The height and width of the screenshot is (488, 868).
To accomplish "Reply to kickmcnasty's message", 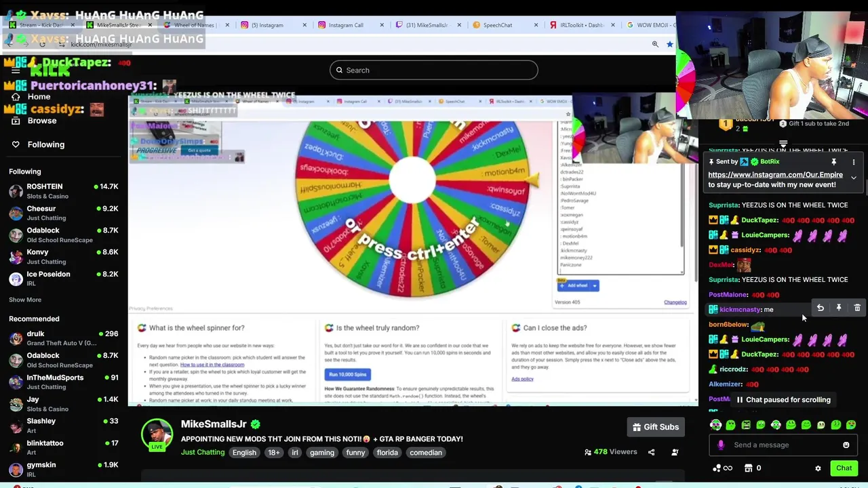I will click(x=821, y=308).
